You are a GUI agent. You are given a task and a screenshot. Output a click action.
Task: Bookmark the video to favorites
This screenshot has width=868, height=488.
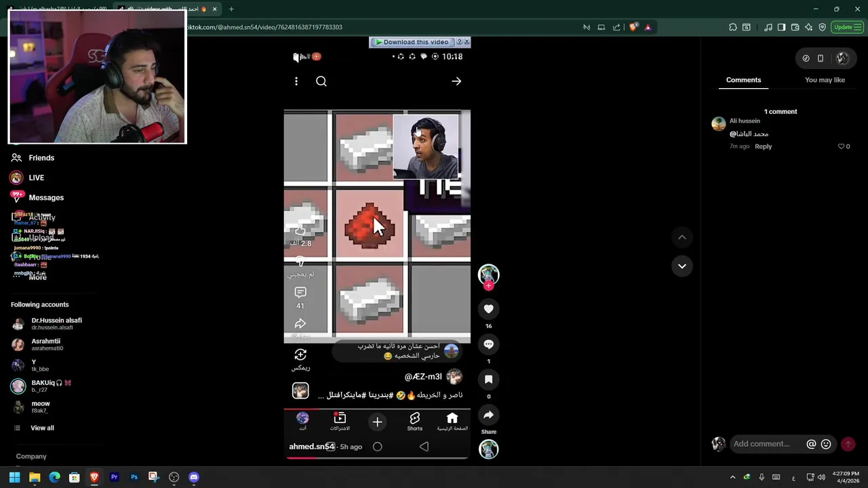pos(488,380)
